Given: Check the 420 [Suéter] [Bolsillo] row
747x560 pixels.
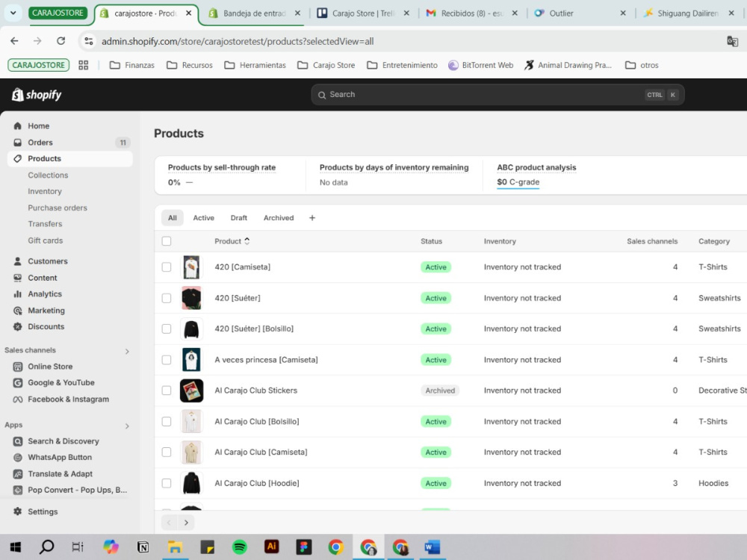Looking at the screenshot, I should click(x=167, y=329).
